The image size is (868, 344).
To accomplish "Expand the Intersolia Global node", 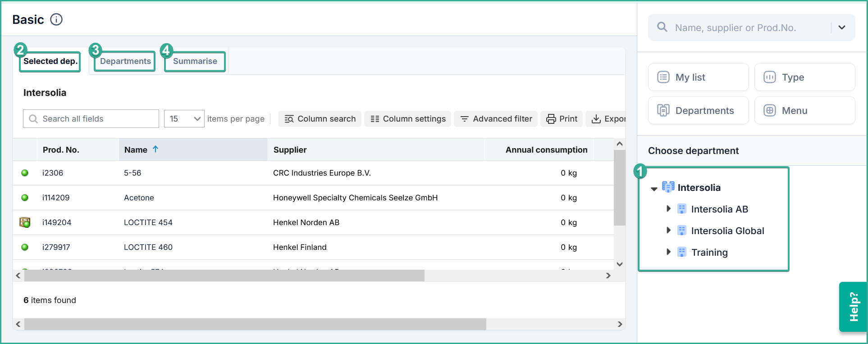I will pyautogui.click(x=668, y=230).
